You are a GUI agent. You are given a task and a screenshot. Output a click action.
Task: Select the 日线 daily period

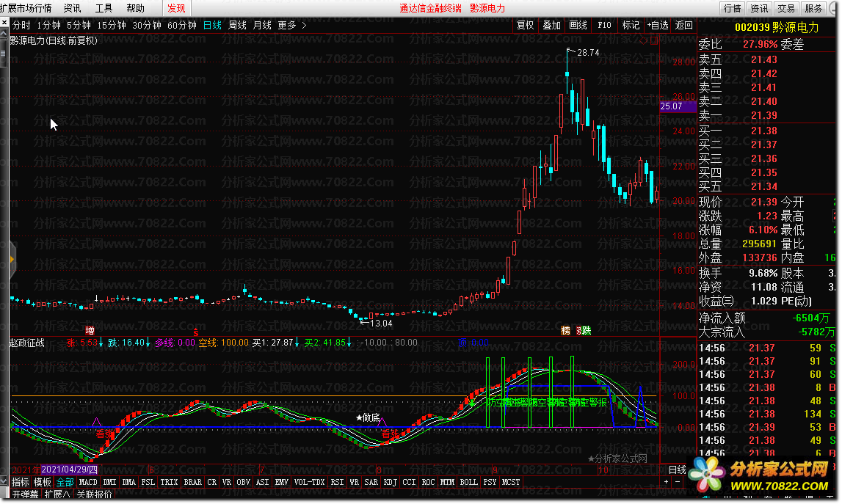[212, 25]
